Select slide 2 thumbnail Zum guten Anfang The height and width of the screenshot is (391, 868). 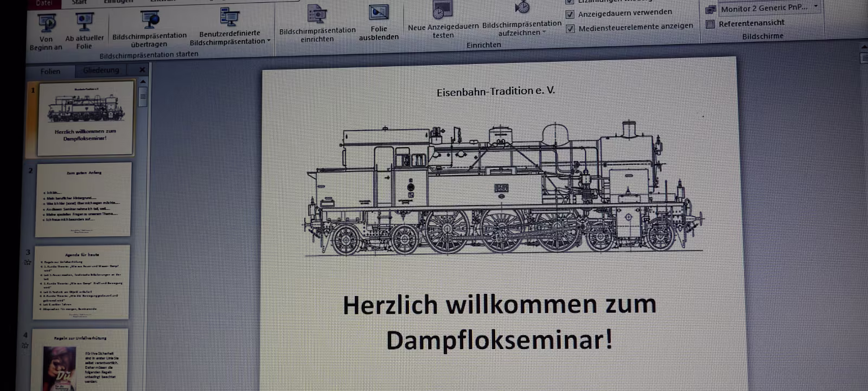pos(84,200)
